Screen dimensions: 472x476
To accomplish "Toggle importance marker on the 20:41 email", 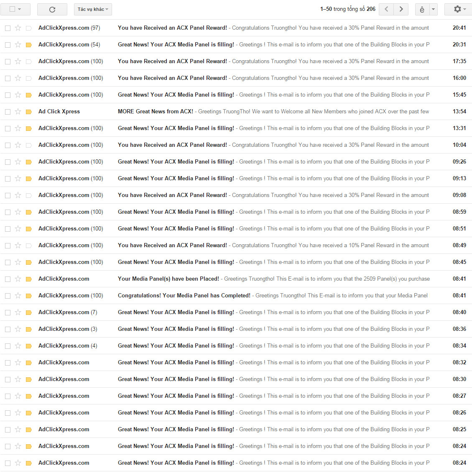I will tap(29, 28).
